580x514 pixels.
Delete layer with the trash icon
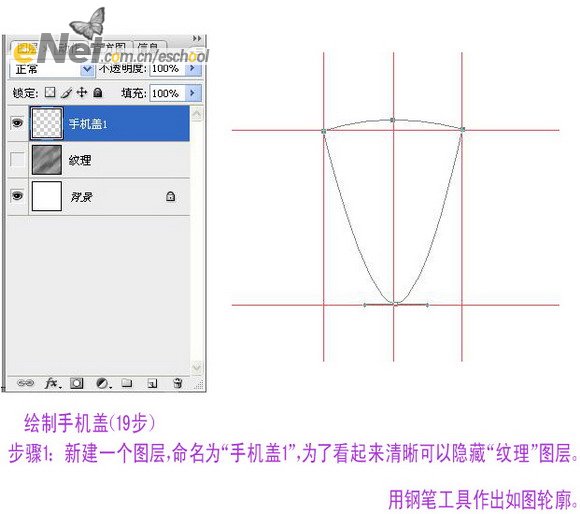coord(178,383)
